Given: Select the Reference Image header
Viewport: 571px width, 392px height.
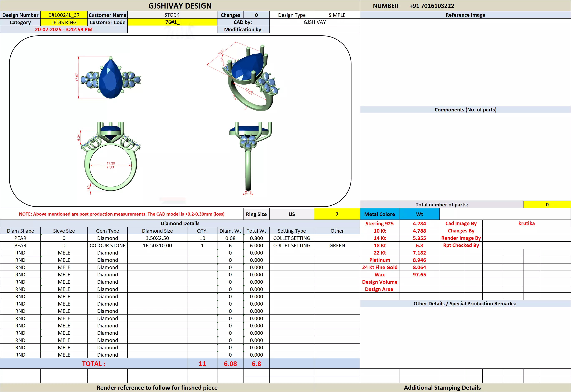Looking at the screenshot, I should click(465, 15).
